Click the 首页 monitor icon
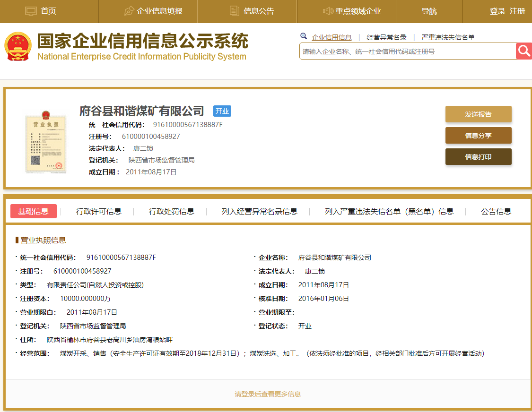Image resolution: width=532 pixels, height=412 pixels. click(x=31, y=11)
